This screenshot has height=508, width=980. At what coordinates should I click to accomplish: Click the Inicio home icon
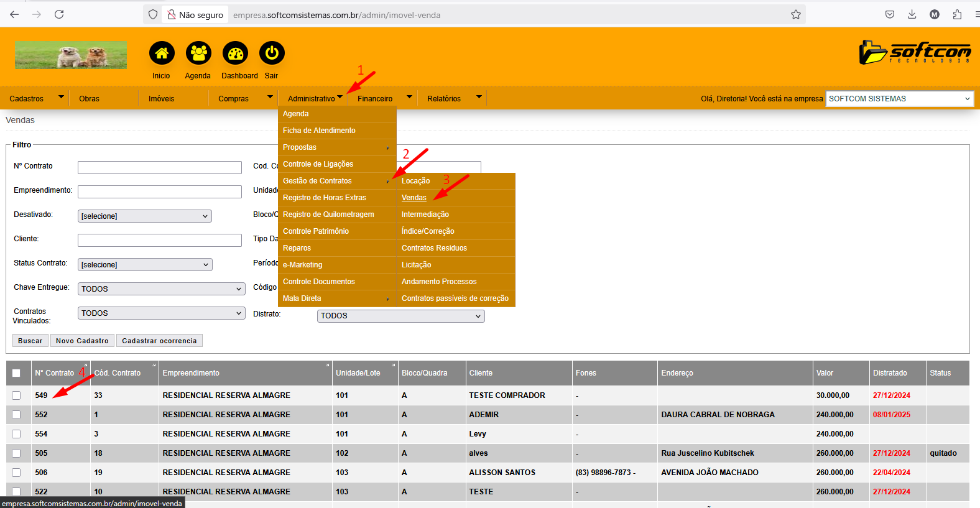click(162, 53)
